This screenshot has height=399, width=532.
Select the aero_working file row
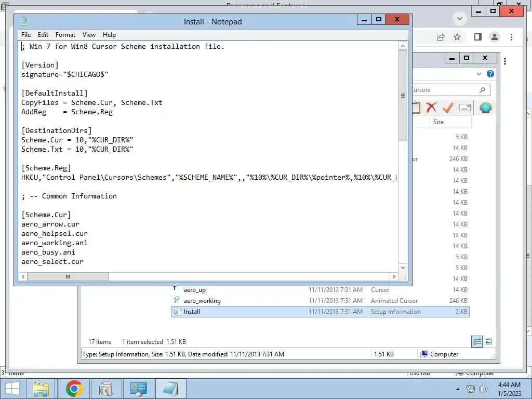tap(320, 301)
